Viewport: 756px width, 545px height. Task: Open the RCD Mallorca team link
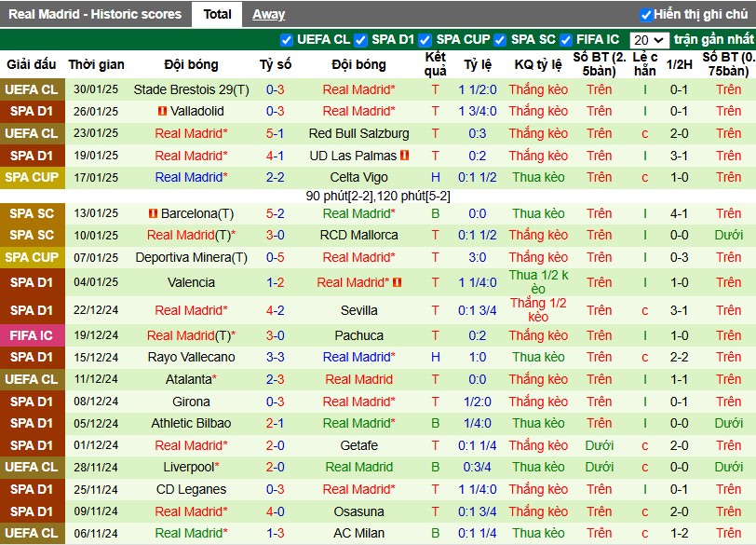tap(358, 236)
